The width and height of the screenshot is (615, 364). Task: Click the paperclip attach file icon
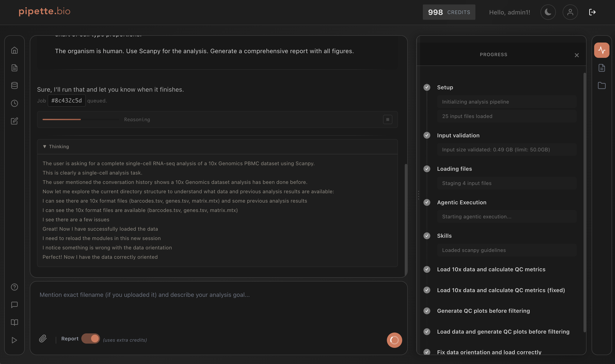(x=43, y=339)
